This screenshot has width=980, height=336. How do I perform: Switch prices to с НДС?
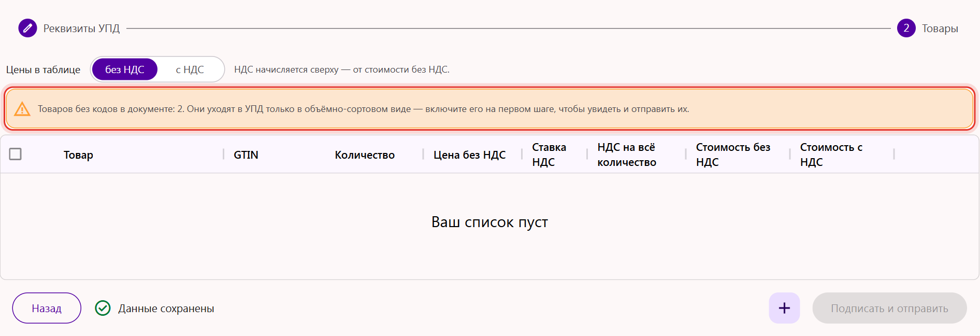click(190, 69)
